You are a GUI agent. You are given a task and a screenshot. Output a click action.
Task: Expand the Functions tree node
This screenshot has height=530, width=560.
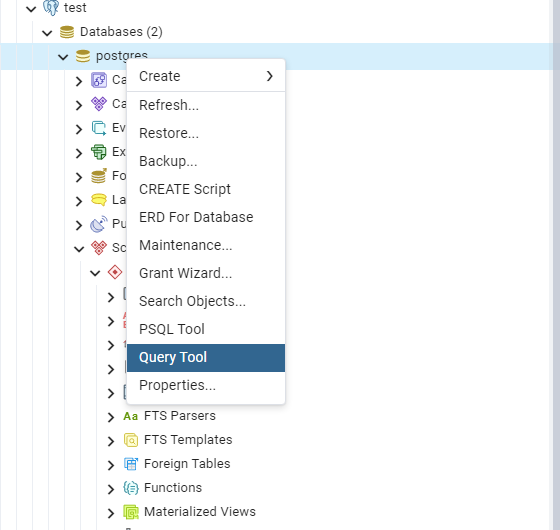[111, 489]
